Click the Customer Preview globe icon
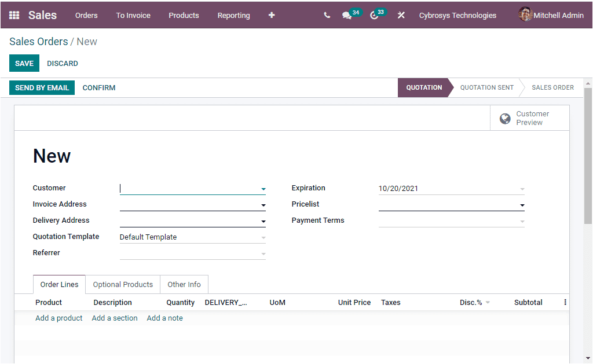 pyautogui.click(x=506, y=118)
